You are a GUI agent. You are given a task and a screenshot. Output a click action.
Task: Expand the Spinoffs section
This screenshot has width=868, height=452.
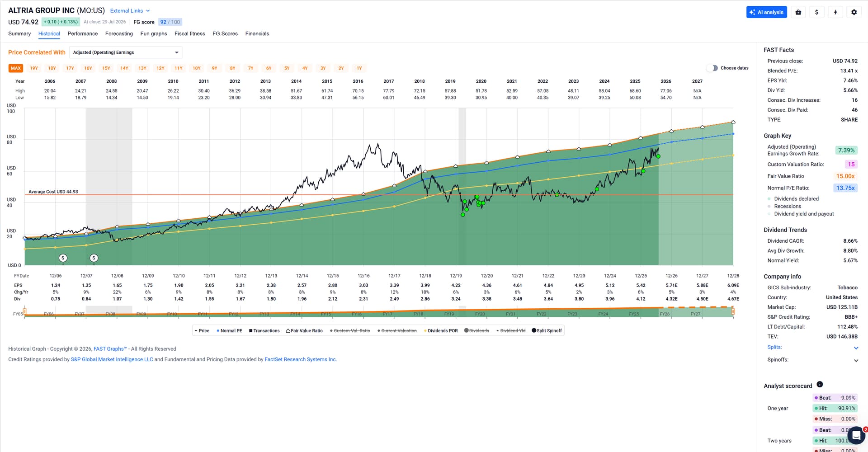tap(812, 360)
